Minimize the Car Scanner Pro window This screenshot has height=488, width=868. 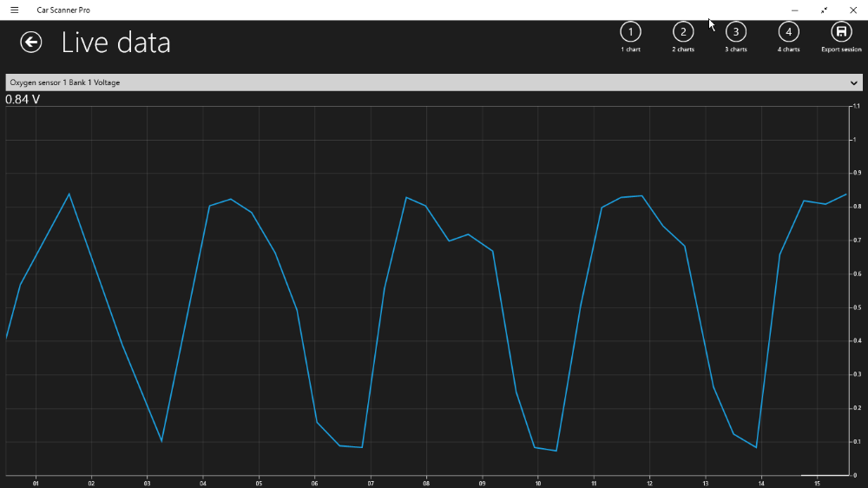[794, 10]
